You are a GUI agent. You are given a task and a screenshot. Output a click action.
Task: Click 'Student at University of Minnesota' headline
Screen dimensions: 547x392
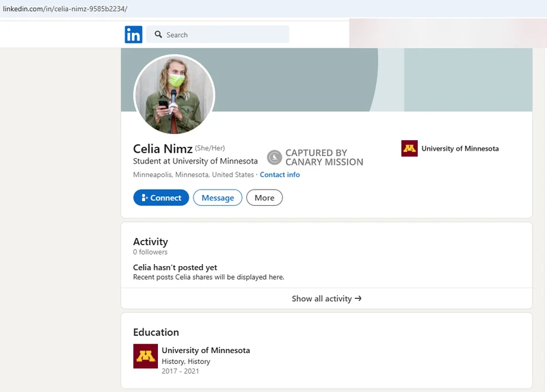[196, 161]
